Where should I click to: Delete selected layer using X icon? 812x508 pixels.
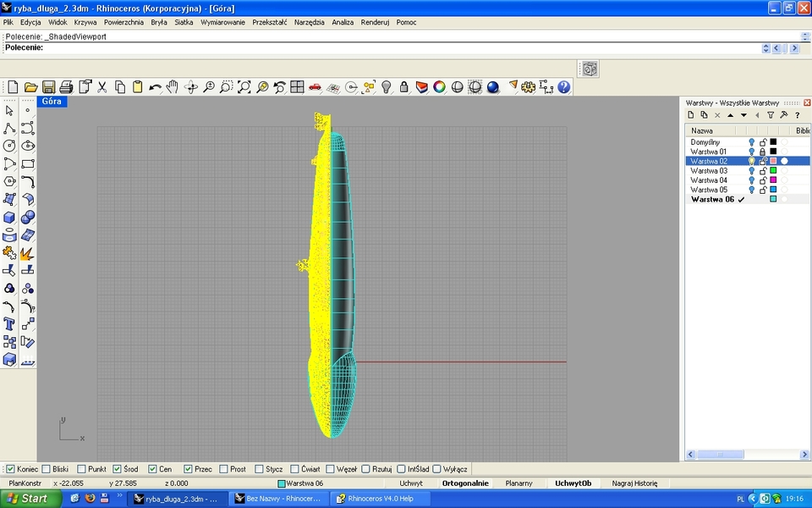point(717,115)
